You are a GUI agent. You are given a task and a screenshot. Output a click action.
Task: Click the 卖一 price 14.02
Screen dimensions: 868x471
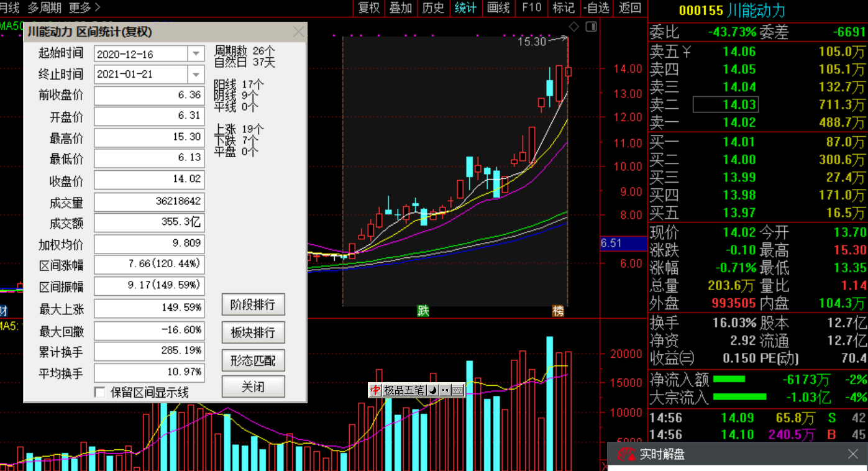click(739, 122)
